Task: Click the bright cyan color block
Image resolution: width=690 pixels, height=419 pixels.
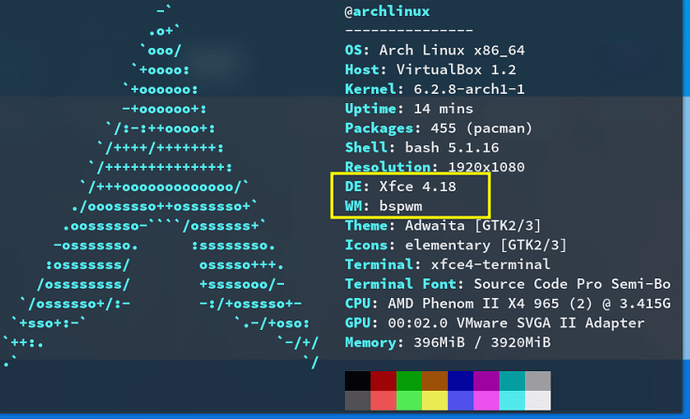Action: [x=512, y=401]
